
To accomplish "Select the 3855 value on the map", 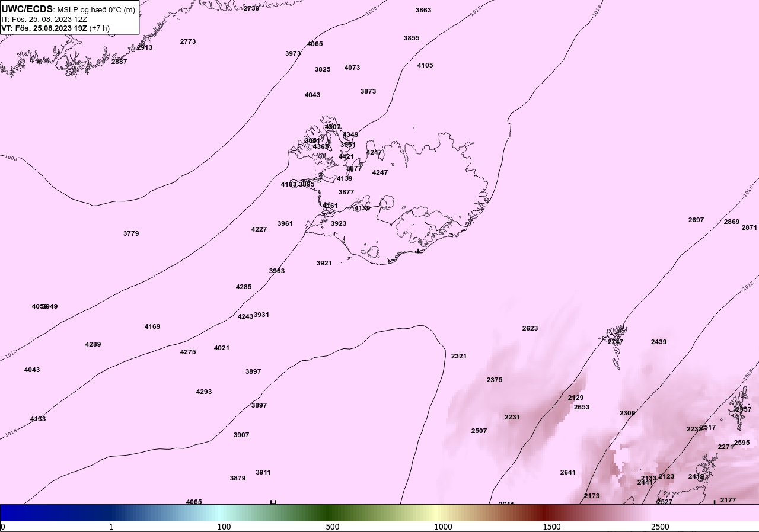I will [412, 38].
